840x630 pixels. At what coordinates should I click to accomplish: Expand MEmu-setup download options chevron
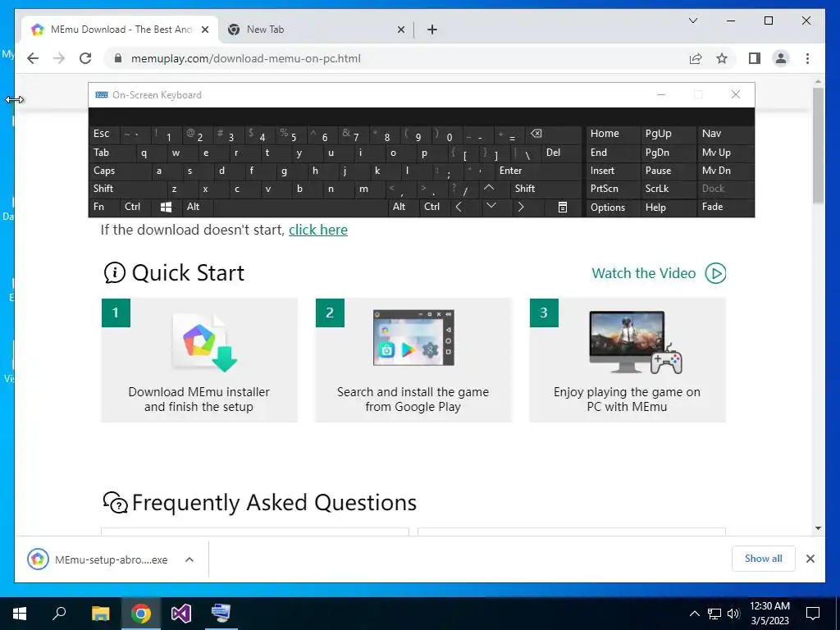[189, 559]
